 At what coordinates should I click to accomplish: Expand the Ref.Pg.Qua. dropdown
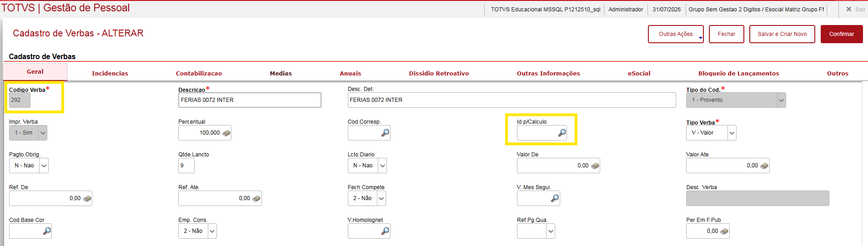(551, 231)
